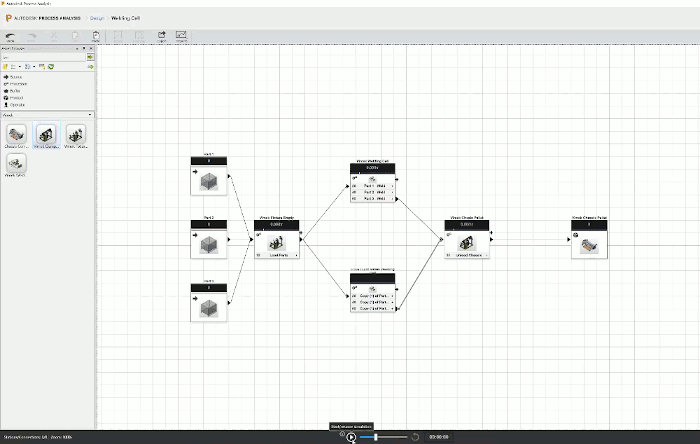Click the Paste toolbar icon
This screenshot has height=444, width=700.
pos(96,37)
